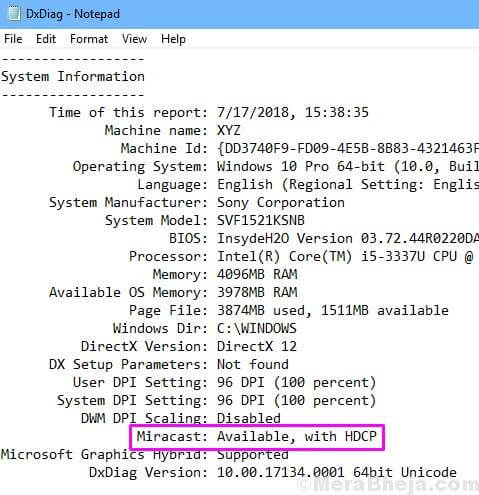This screenshot has width=479, height=495.
Task: Click the DX Setup value 'Not found'
Action: point(253,365)
